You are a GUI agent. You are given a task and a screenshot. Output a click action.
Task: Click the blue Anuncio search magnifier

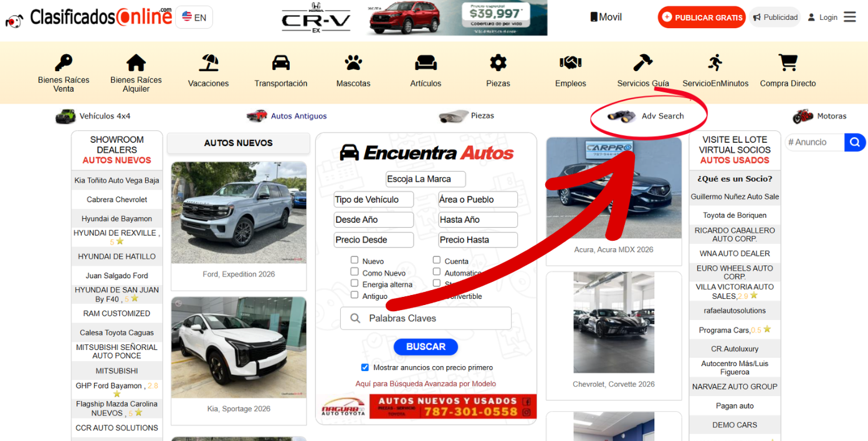[855, 142]
